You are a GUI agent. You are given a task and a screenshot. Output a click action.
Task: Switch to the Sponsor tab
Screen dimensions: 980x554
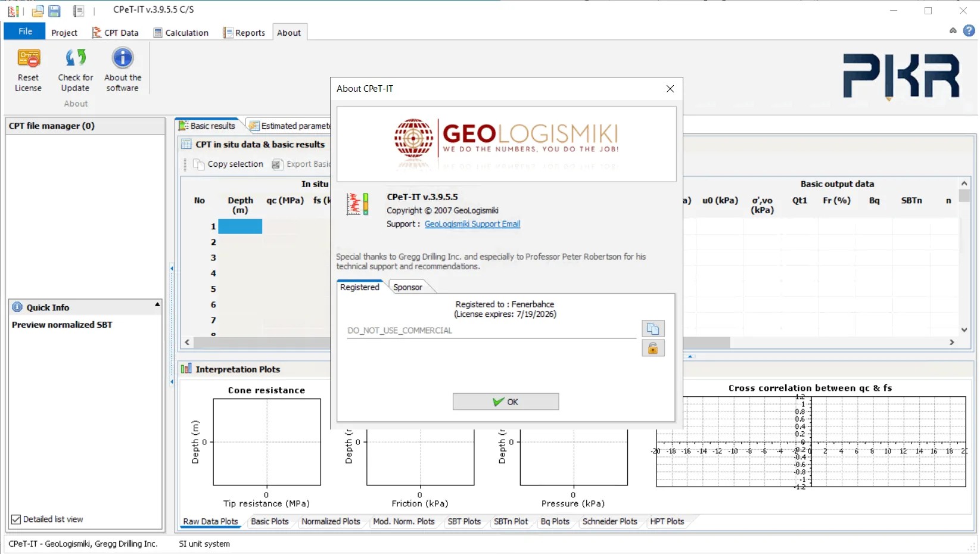tap(407, 287)
